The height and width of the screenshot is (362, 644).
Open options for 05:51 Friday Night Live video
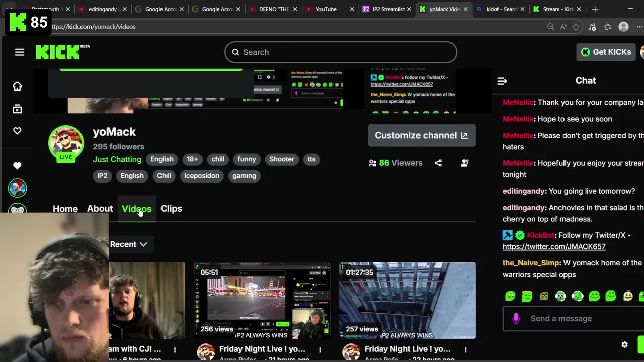click(x=320, y=349)
